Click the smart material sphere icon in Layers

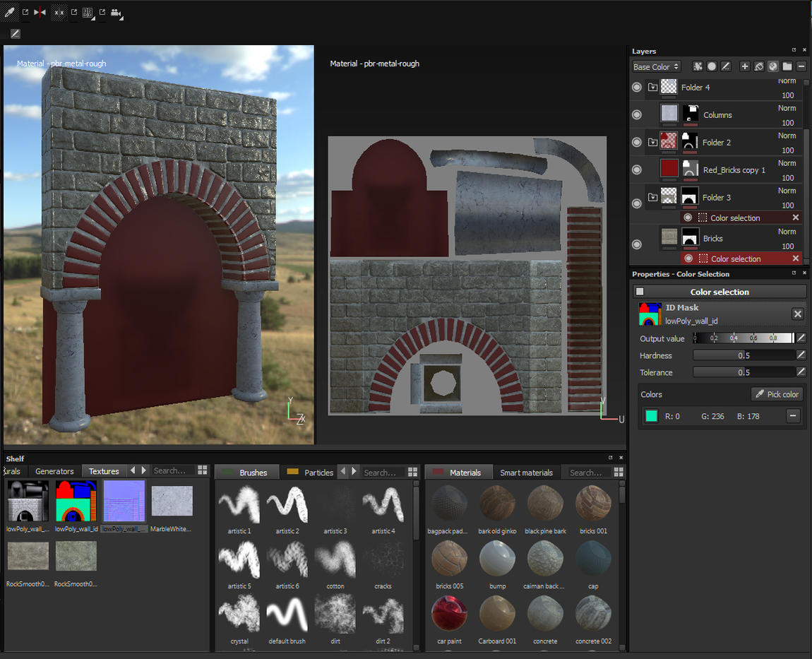click(x=772, y=66)
